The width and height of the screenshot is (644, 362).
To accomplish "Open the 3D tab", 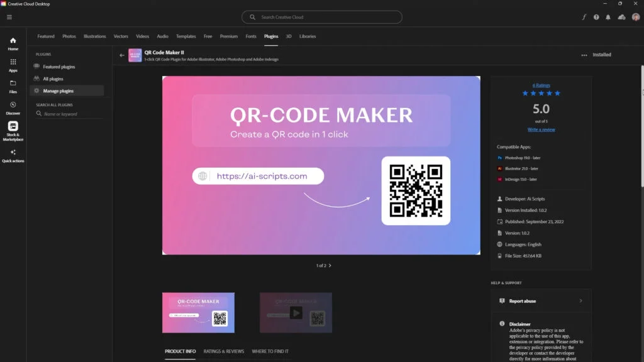I will [289, 36].
